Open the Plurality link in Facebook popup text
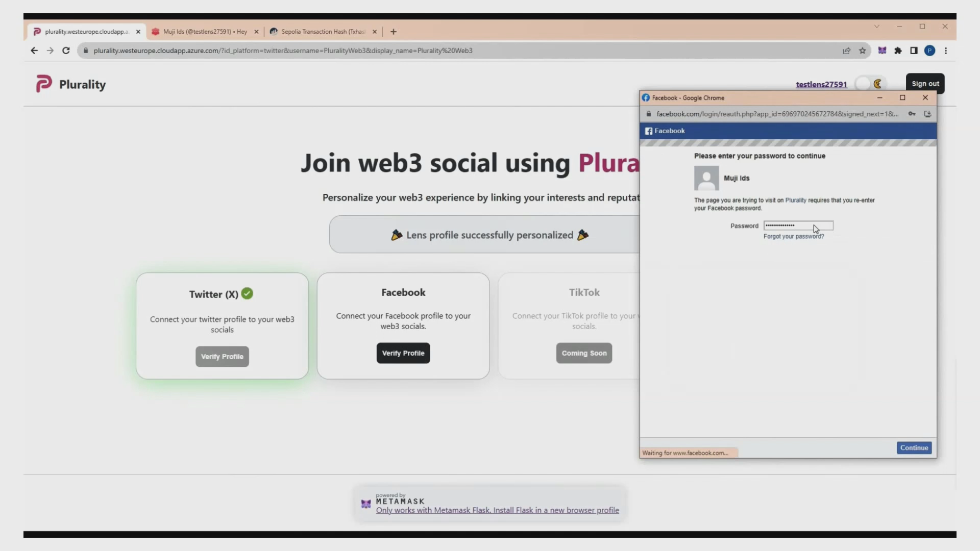Image resolution: width=980 pixels, height=551 pixels. (795, 201)
